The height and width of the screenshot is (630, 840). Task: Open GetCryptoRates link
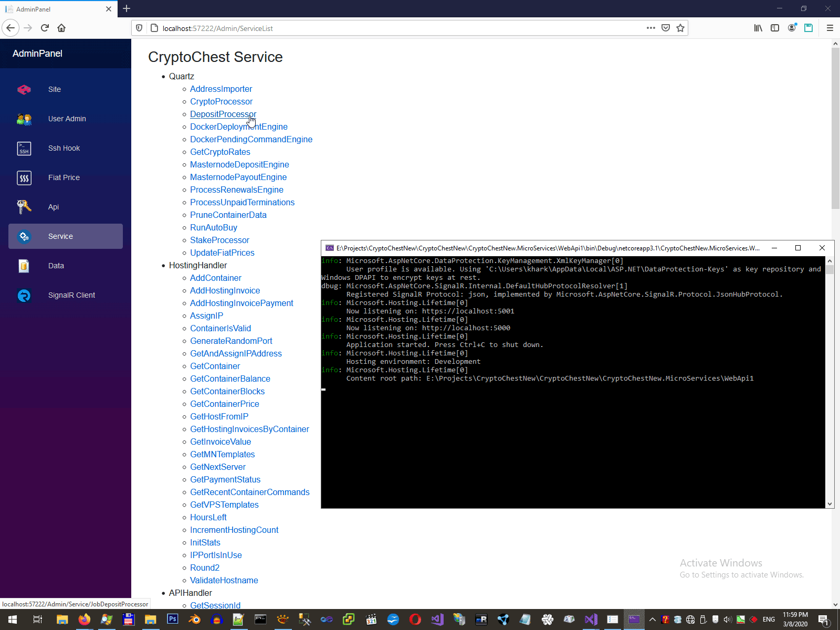[x=220, y=152]
